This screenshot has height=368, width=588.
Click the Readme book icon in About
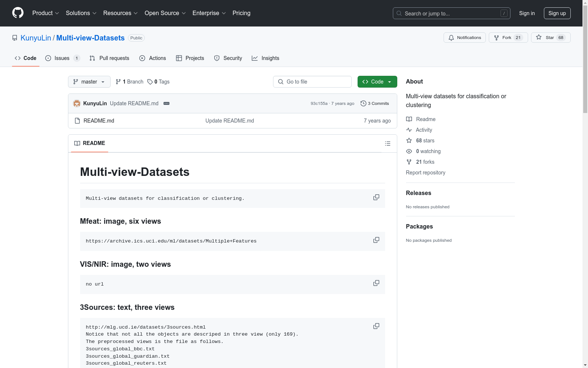coord(409,119)
